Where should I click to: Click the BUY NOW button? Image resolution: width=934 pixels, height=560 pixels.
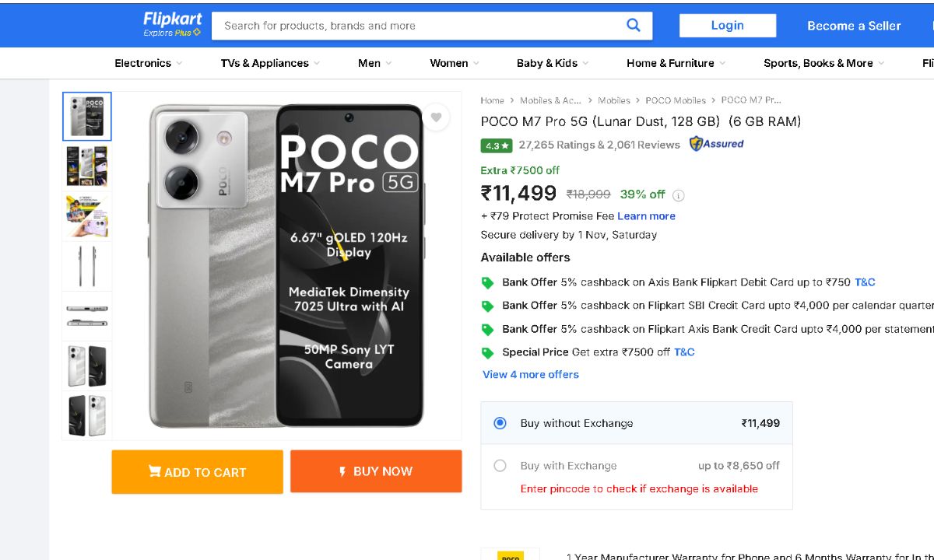point(376,471)
